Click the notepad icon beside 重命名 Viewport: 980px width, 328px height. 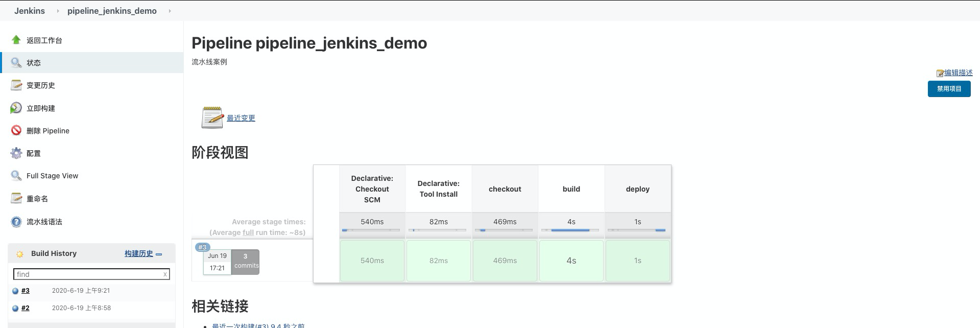16,198
